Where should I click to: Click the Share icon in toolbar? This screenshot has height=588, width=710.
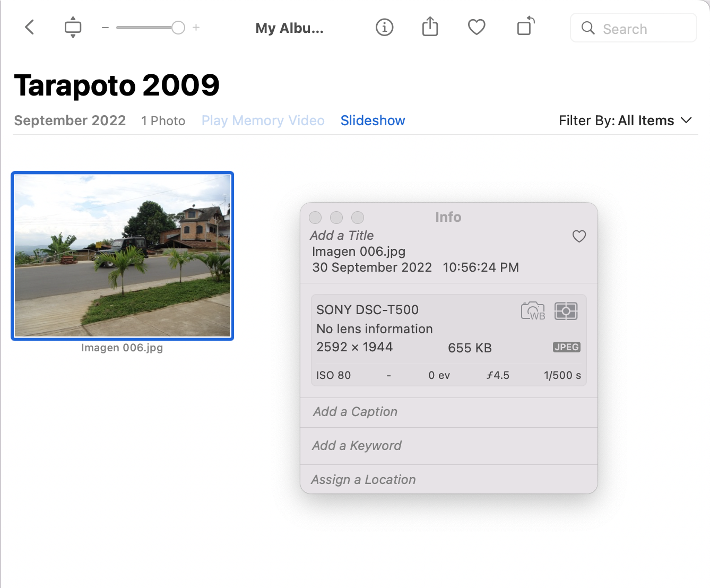(430, 27)
